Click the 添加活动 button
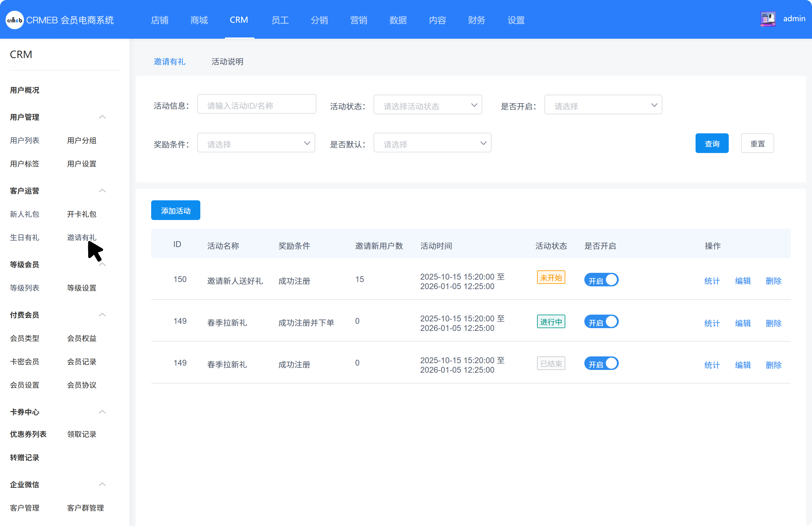The image size is (812, 526). (x=176, y=210)
